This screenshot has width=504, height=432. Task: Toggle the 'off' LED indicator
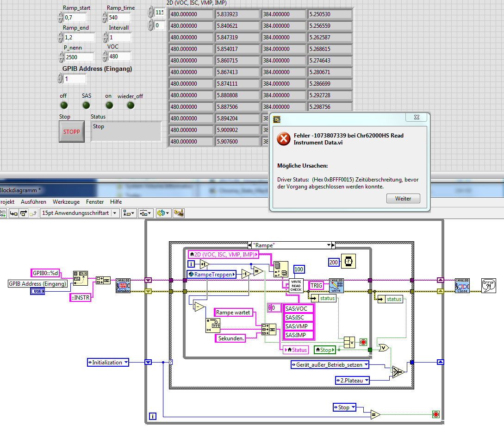click(64, 105)
